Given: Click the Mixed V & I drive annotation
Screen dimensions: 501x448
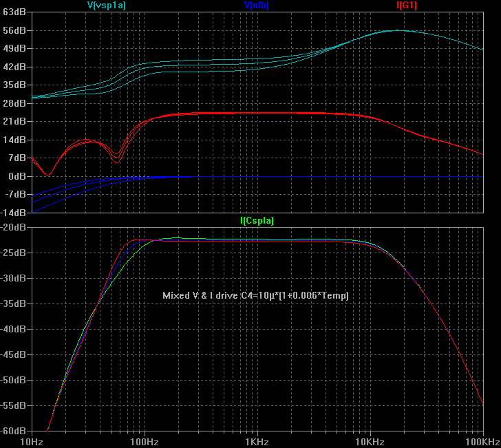Looking at the screenshot, I should [x=255, y=295].
